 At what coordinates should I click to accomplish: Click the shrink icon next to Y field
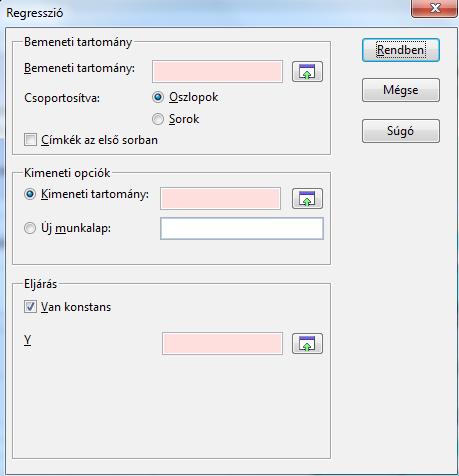(x=307, y=343)
